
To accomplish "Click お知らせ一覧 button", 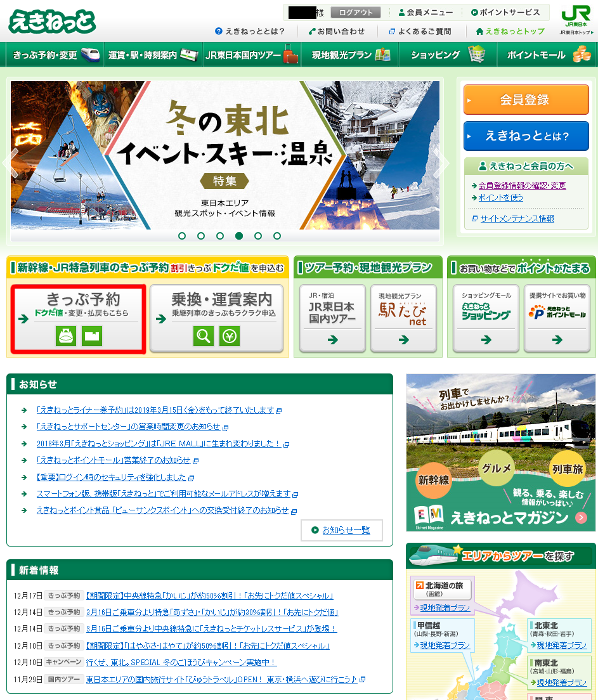I will pyautogui.click(x=342, y=530).
